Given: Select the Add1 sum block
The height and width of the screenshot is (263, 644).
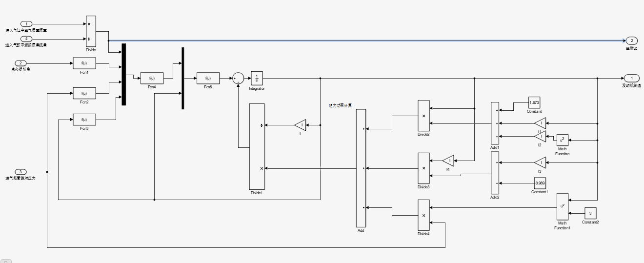Looking at the screenshot, I should pyautogui.click(x=495, y=123).
